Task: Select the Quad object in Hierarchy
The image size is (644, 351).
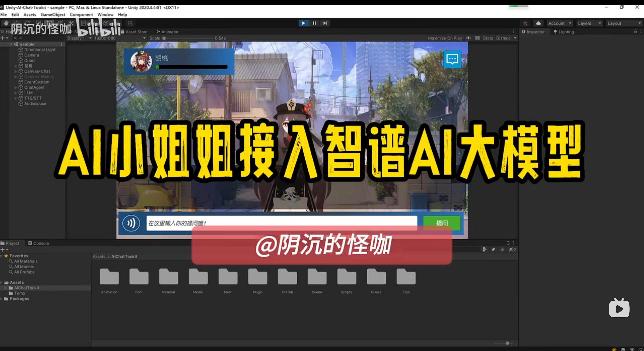Action: tap(29, 61)
